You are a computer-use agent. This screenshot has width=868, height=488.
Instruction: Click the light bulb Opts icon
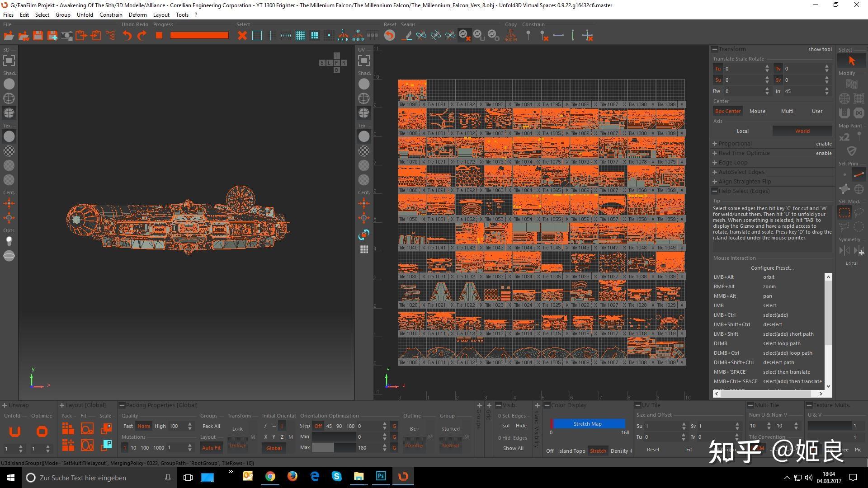[x=9, y=241]
